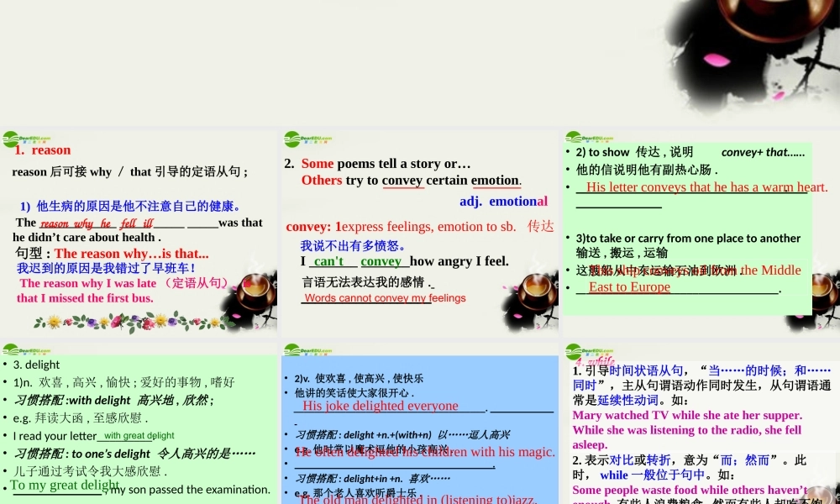
Task: Click the line 'Others try to convey certain emotion.'
Action: tap(411, 180)
